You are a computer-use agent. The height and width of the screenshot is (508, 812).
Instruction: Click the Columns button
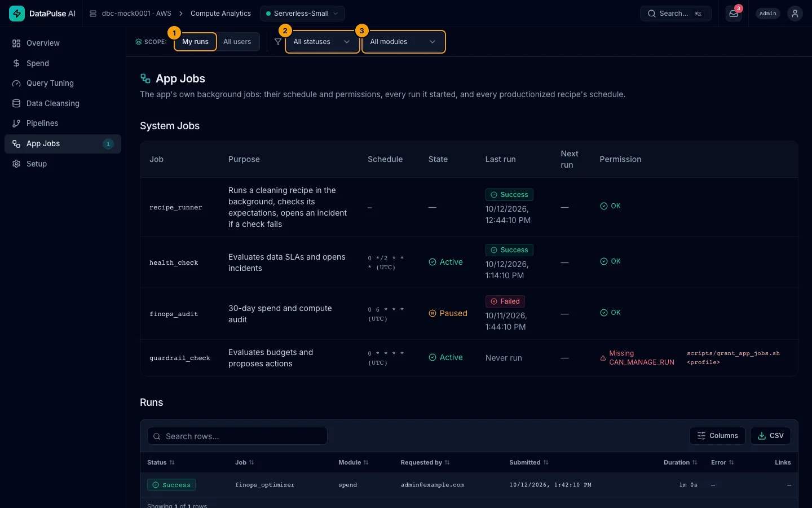coord(717,436)
